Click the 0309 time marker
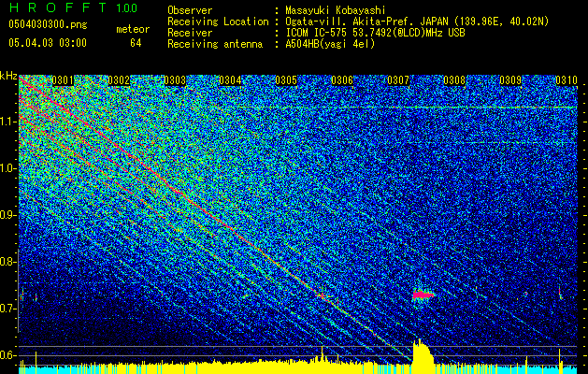This screenshot has width=588, height=374. tap(510, 80)
